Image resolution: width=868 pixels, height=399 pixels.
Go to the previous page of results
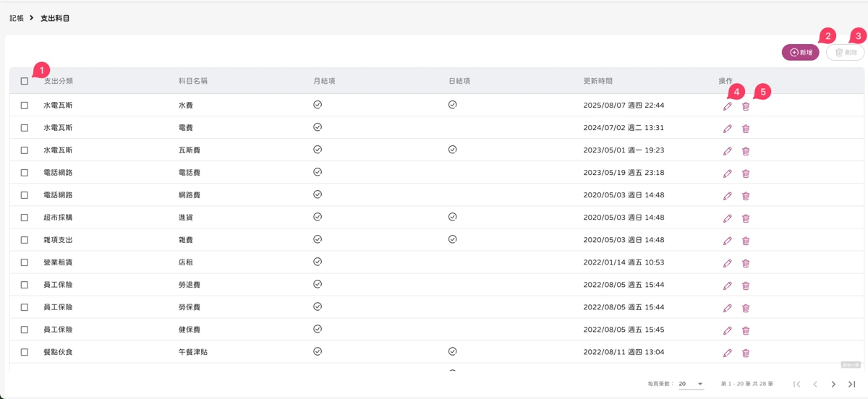815,385
